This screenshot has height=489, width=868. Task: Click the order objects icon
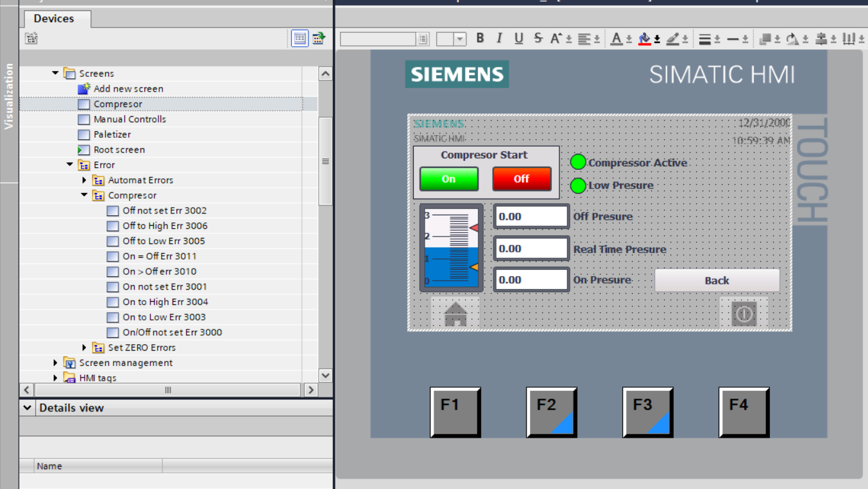click(765, 39)
